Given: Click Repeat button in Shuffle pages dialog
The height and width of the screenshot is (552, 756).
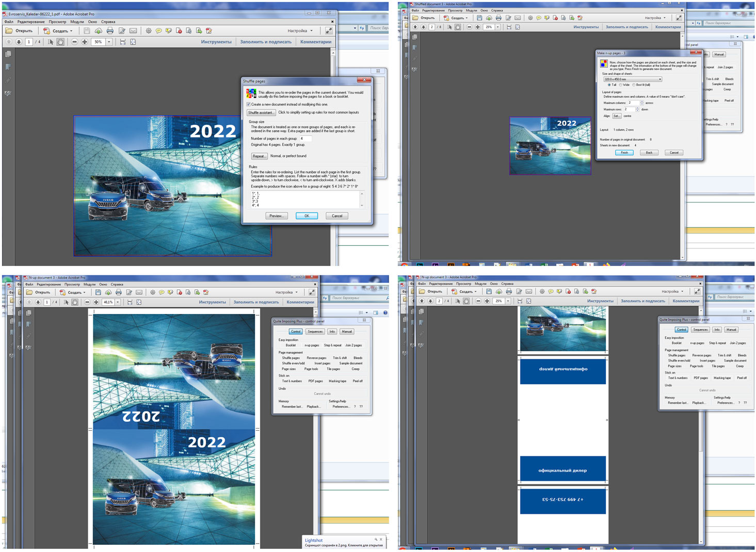Looking at the screenshot, I should (x=259, y=156).
